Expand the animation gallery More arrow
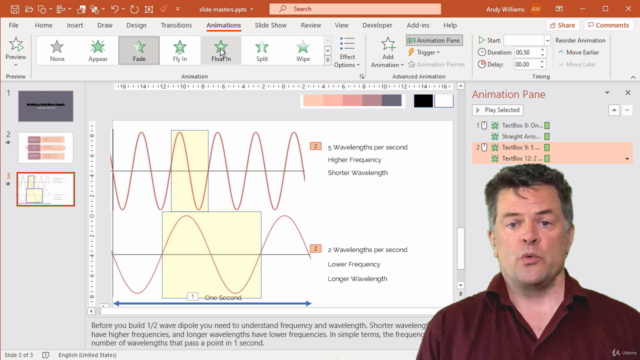Screen dimensions: 640x360 pyautogui.click(x=327, y=60)
